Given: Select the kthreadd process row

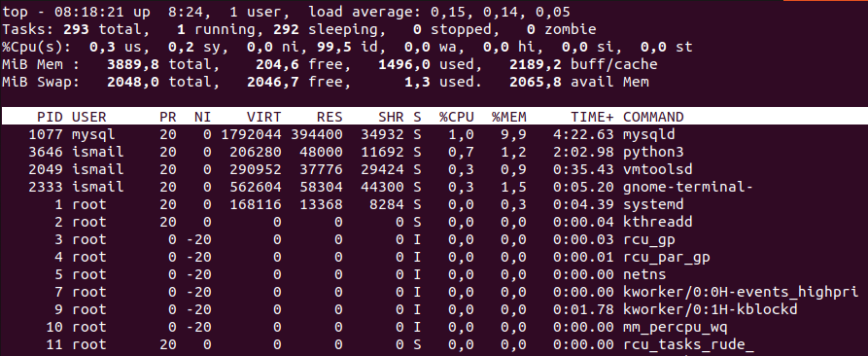Looking at the screenshot, I should coord(434,222).
